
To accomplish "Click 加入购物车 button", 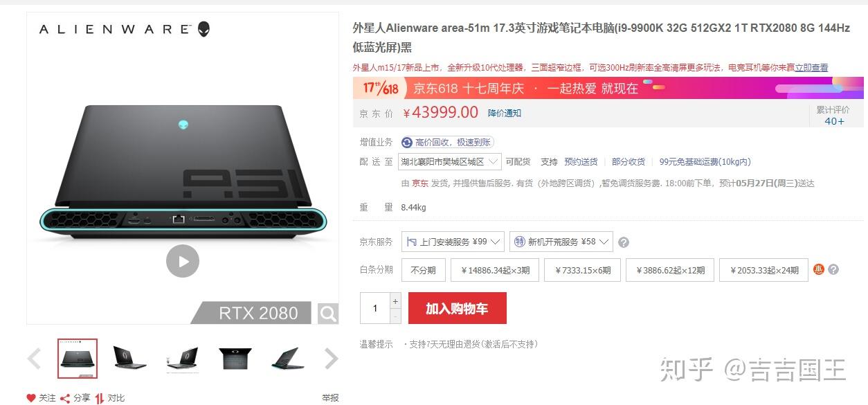I will click(x=458, y=308).
